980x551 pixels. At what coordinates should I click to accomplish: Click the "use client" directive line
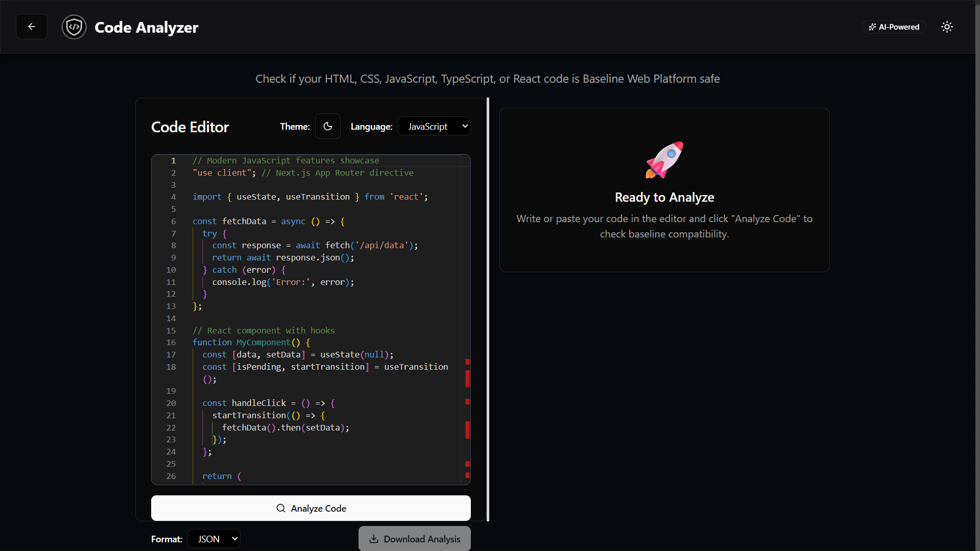[x=303, y=173]
